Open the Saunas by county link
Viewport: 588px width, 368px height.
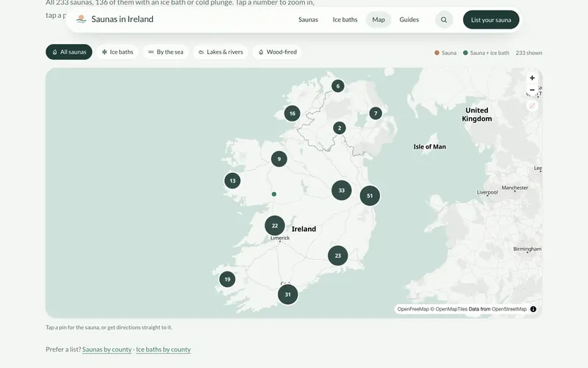(x=107, y=349)
